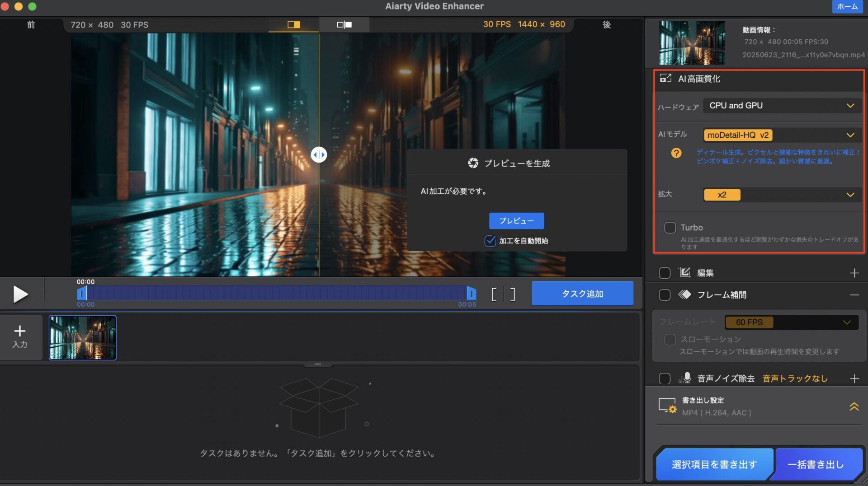Enable the フレーム補間 checkbox
Image resolution: width=868 pixels, height=486 pixels.
click(x=665, y=295)
